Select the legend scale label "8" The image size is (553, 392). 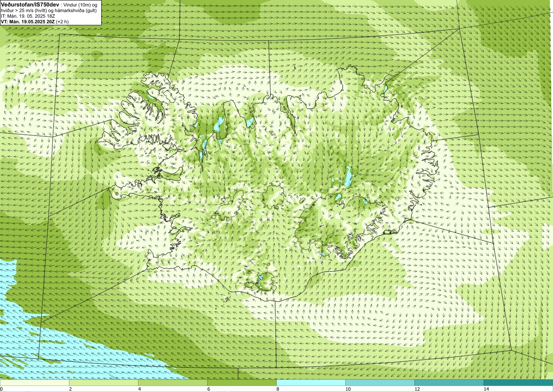coord(277,389)
